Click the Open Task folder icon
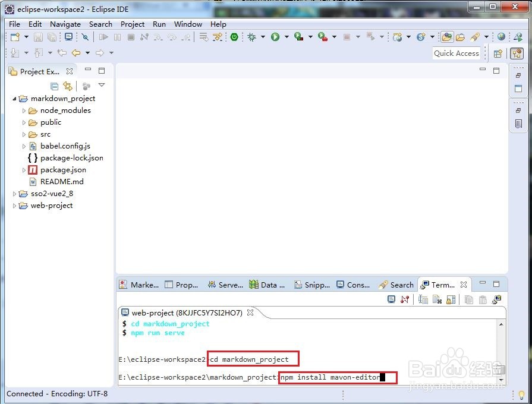 point(460,37)
